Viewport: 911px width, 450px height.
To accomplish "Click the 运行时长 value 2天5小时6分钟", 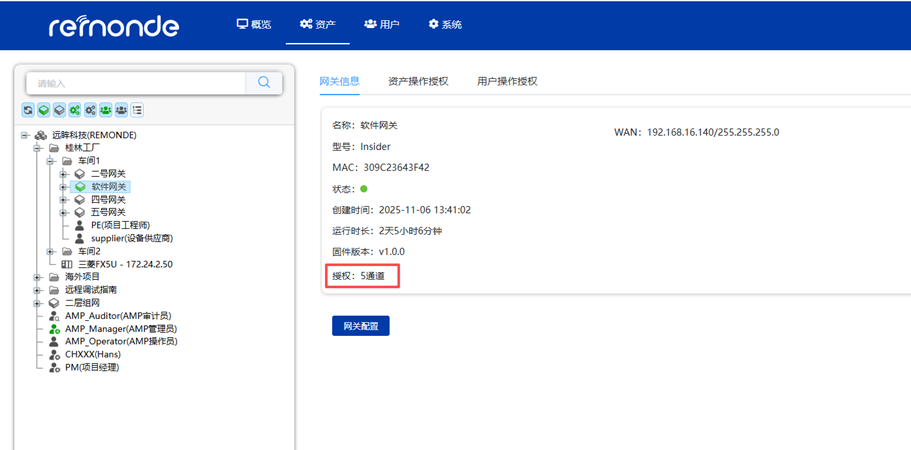I will (x=410, y=231).
